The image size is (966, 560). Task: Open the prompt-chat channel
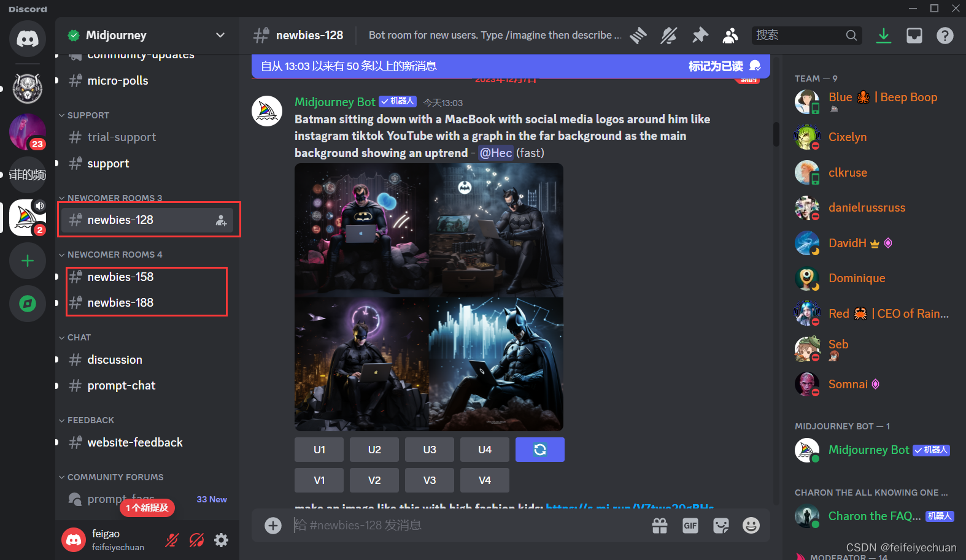pos(146,385)
